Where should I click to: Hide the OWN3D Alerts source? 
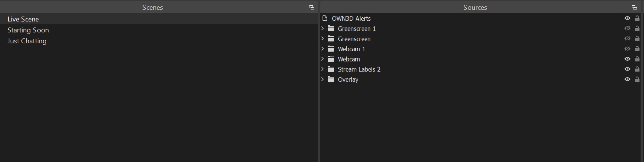pos(627,18)
